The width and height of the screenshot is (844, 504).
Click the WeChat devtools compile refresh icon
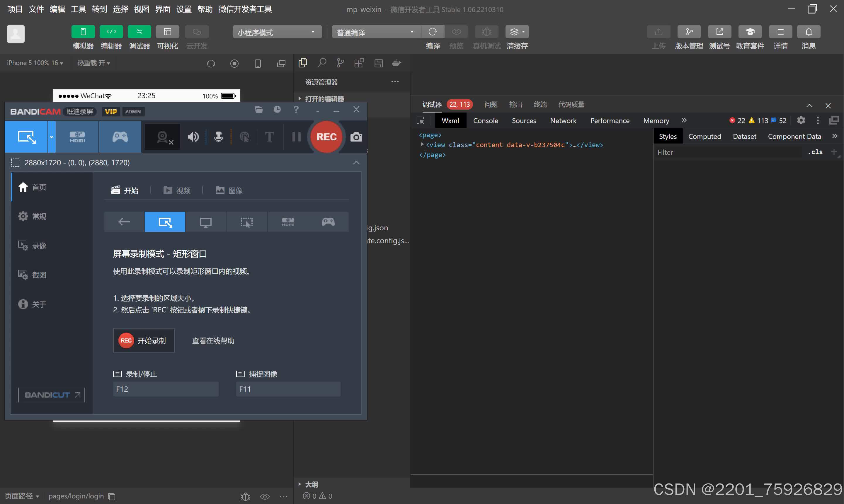pyautogui.click(x=432, y=32)
